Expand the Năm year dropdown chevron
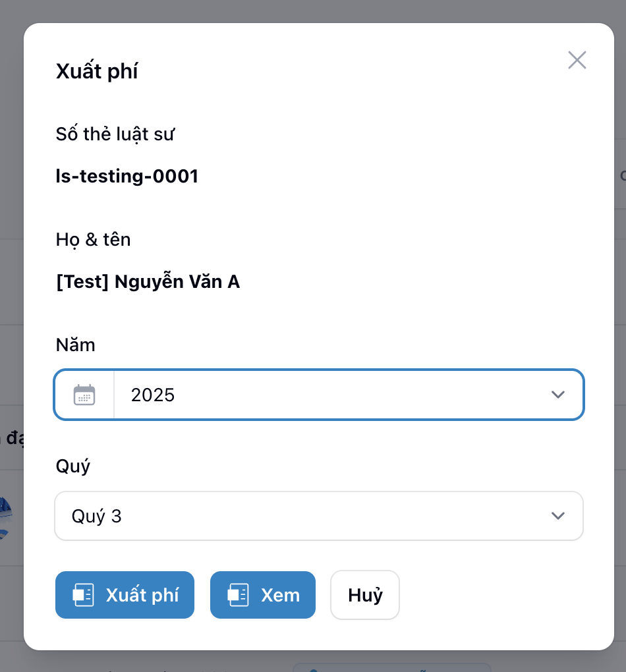 coord(557,395)
